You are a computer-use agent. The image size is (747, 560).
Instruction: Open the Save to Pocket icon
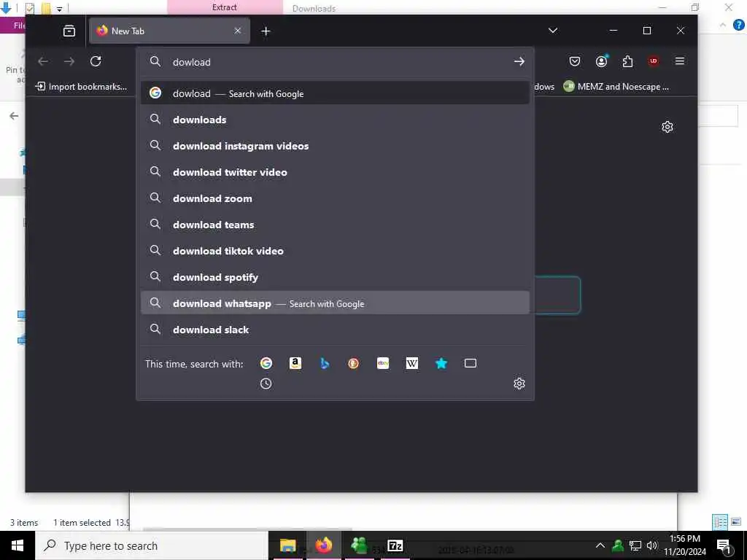tap(575, 61)
